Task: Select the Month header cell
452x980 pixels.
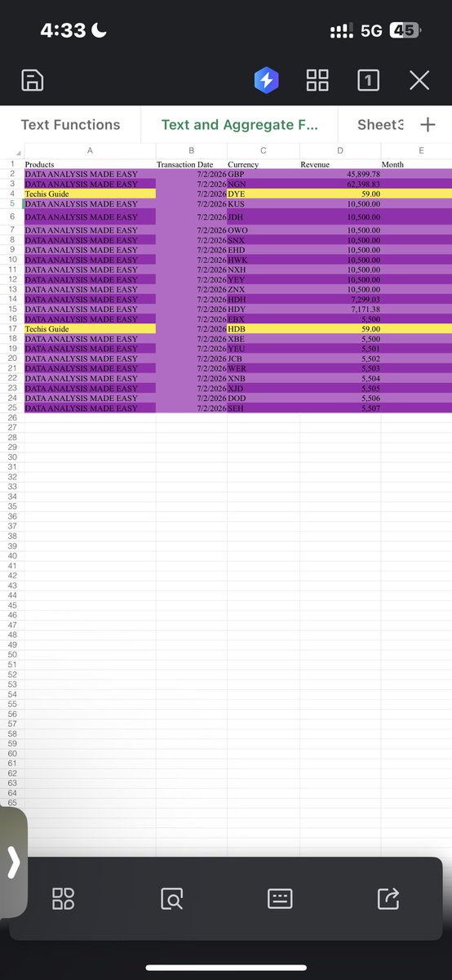Action: (x=416, y=164)
